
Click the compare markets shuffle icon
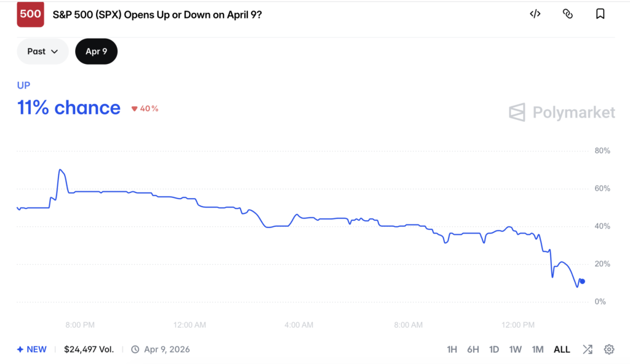(587, 349)
